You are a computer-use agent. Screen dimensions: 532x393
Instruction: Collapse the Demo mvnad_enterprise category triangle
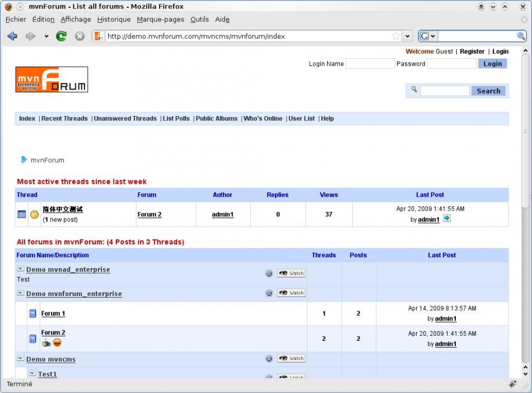[20, 269]
